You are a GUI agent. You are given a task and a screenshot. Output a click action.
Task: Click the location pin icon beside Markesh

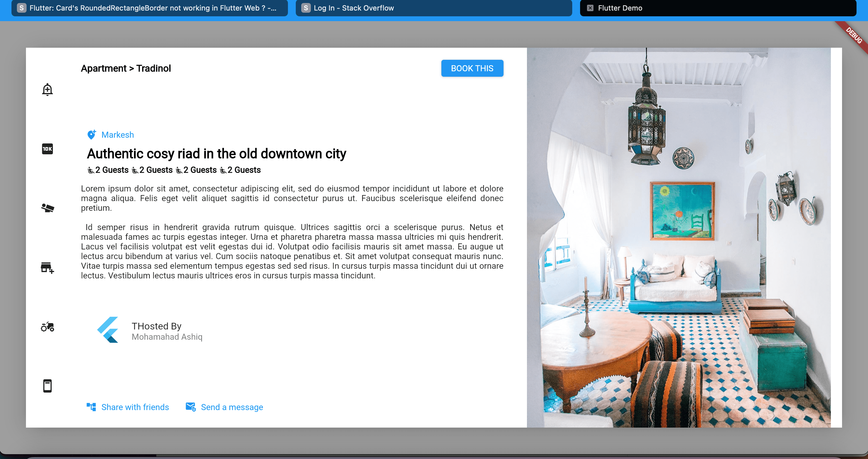91,135
